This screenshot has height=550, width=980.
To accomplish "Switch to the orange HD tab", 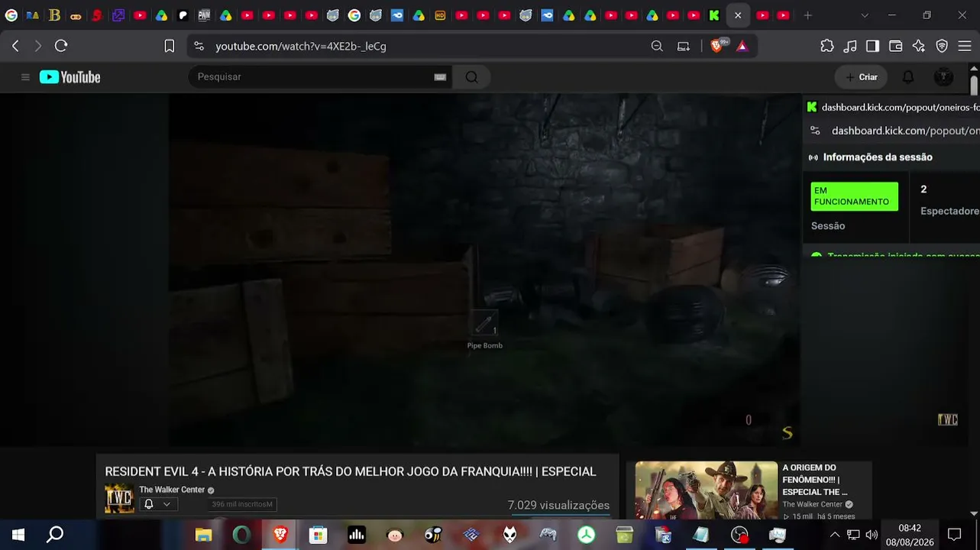I will pyautogui.click(x=440, y=15).
